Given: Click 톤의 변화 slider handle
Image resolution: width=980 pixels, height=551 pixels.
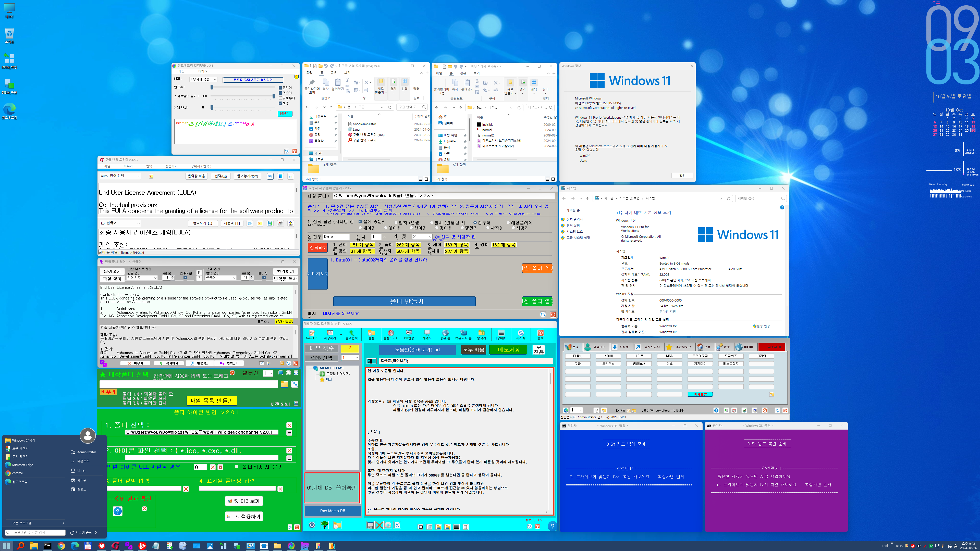Looking at the screenshot, I should pos(212,108).
